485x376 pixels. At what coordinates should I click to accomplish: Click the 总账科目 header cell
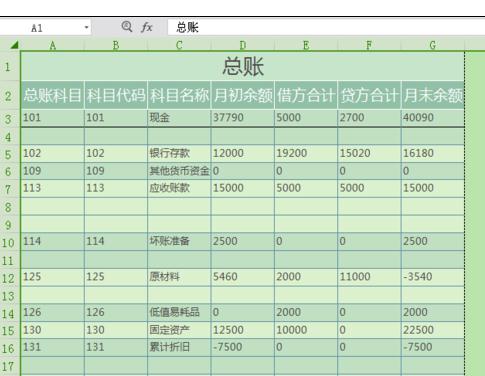tap(52, 95)
